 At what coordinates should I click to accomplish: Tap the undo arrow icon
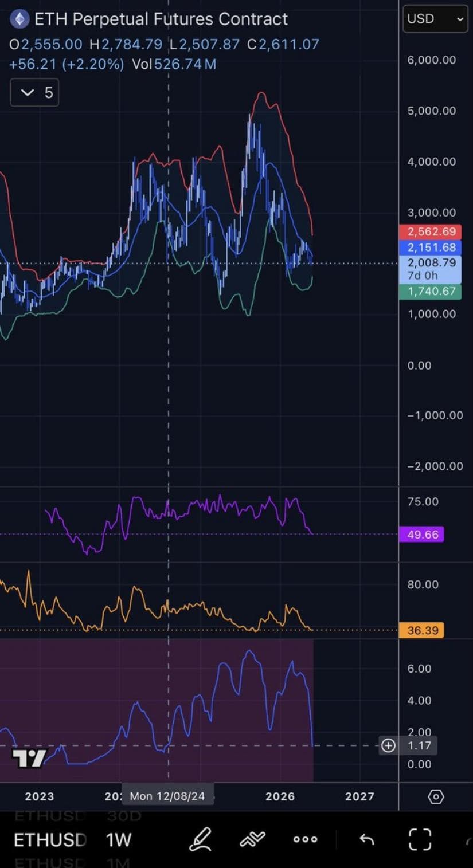tap(366, 839)
